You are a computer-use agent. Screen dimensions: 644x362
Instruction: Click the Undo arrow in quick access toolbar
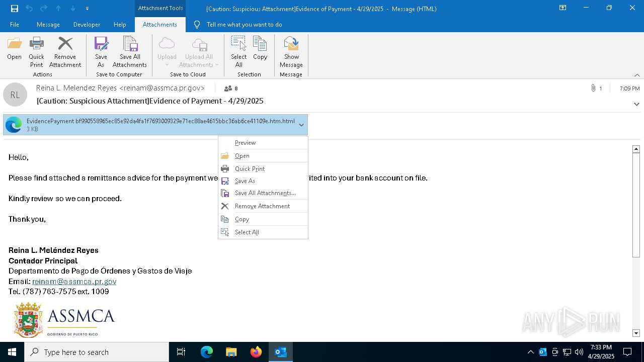(x=29, y=9)
